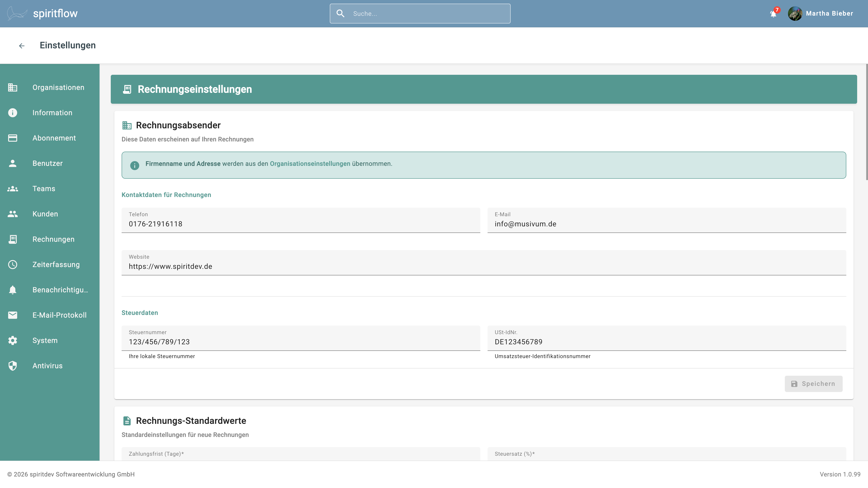Edit the Website field
Viewport: 868px width, 488px height.
484,263
